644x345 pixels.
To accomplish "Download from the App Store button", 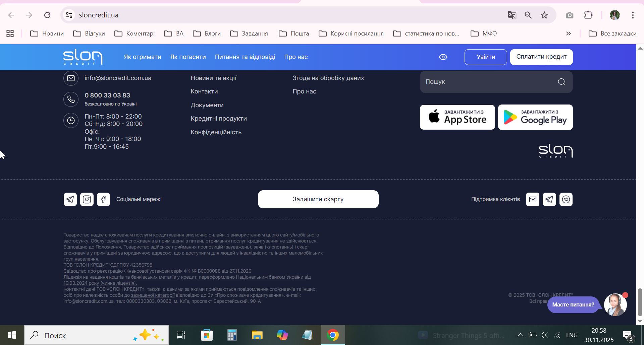I will [458, 117].
